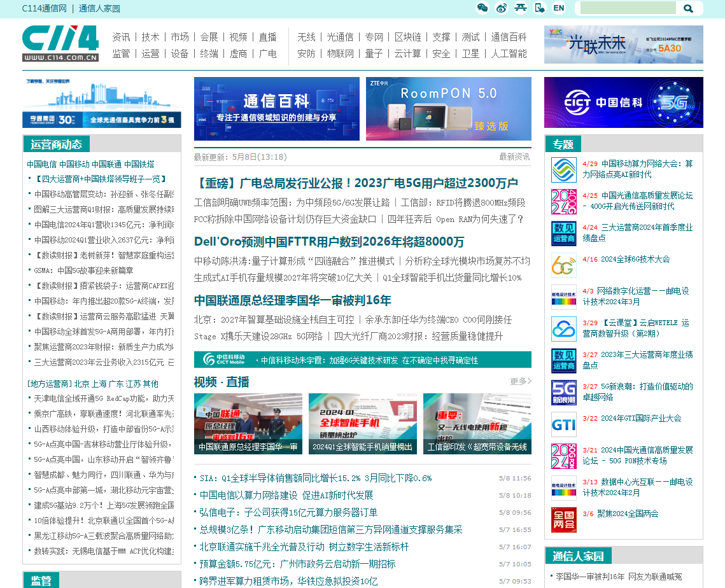
Task: Open the 2024 400G forum topic icon
Action: click(563, 202)
